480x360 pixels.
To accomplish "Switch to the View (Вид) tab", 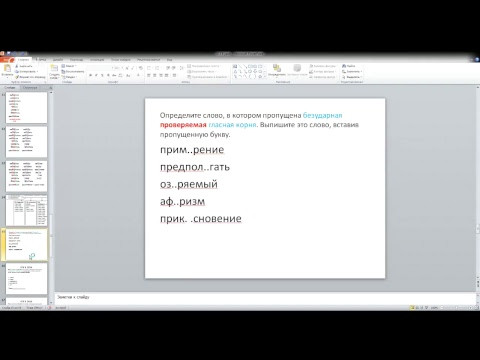I will [169, 60].
